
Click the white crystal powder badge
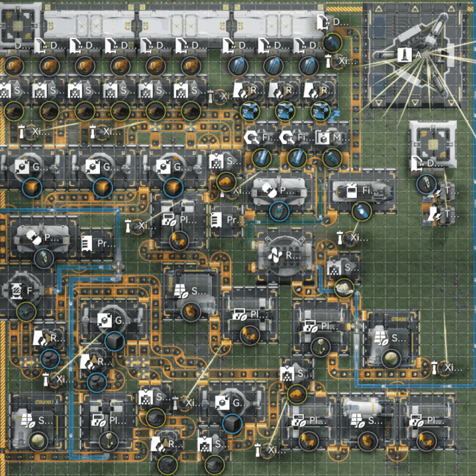[x=344, y=288]
